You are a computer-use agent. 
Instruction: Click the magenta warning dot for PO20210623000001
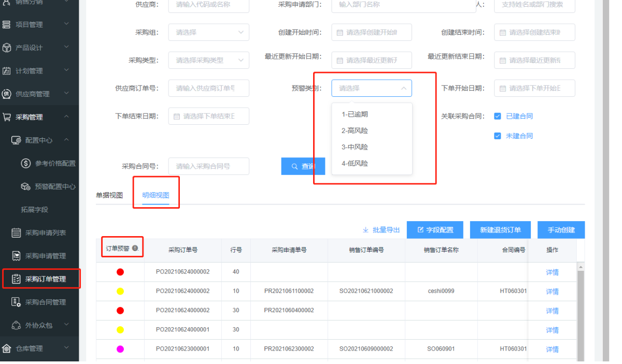pyautogui.click(x=120, y=349)
